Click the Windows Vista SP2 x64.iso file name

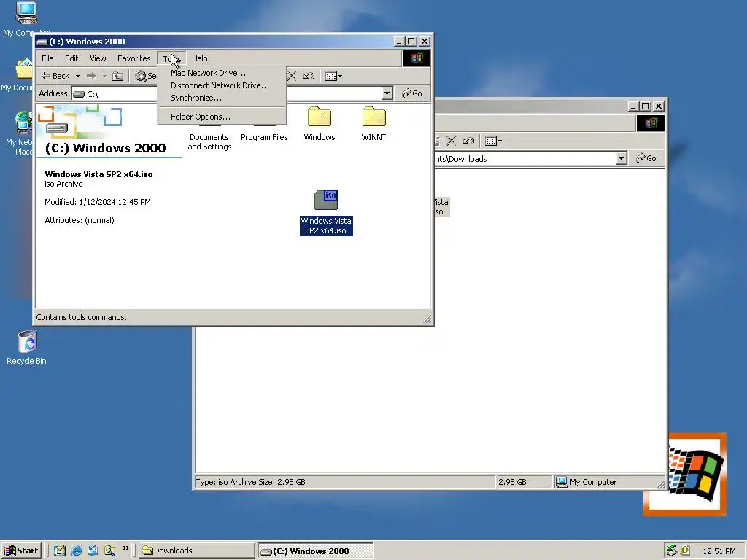326,226
